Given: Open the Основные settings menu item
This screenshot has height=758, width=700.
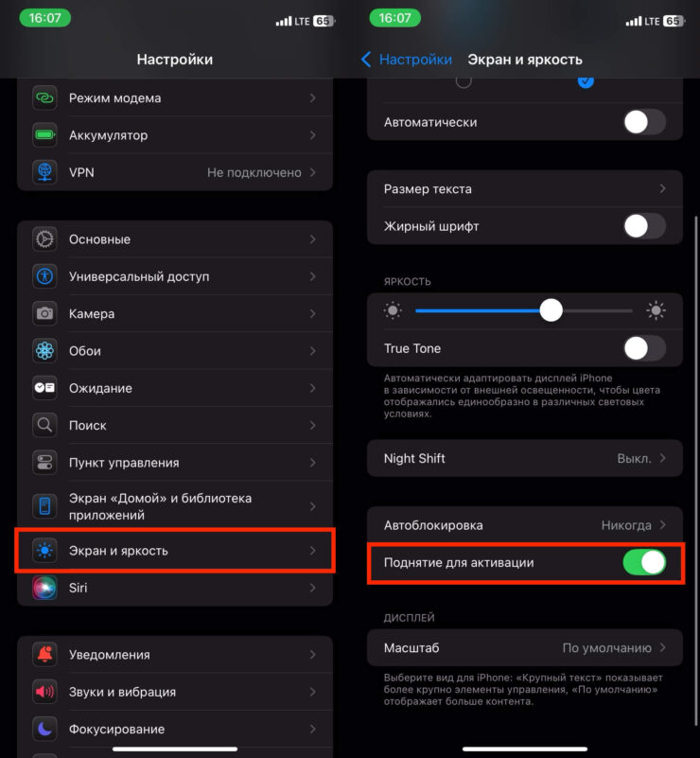Looking at the screenshot, I should [175, 239].
